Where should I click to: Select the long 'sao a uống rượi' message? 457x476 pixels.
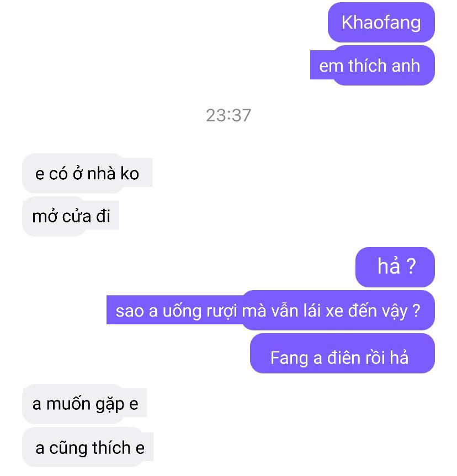coord(270,310)
